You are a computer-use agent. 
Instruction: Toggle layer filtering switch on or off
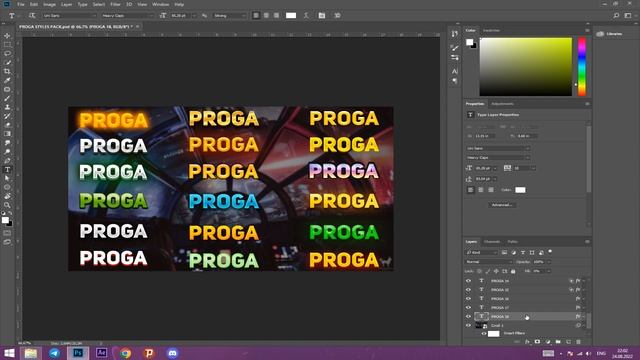[550, 251]
